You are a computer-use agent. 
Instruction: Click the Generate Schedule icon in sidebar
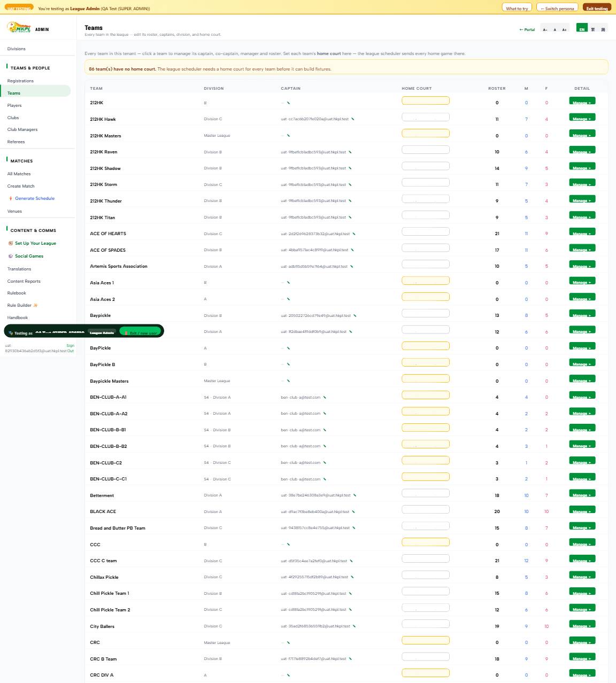(x=11, y=199)
